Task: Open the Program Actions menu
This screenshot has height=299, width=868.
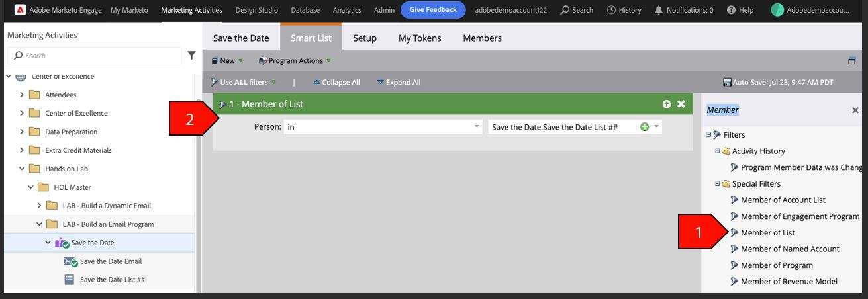Action: pos(295,61)
